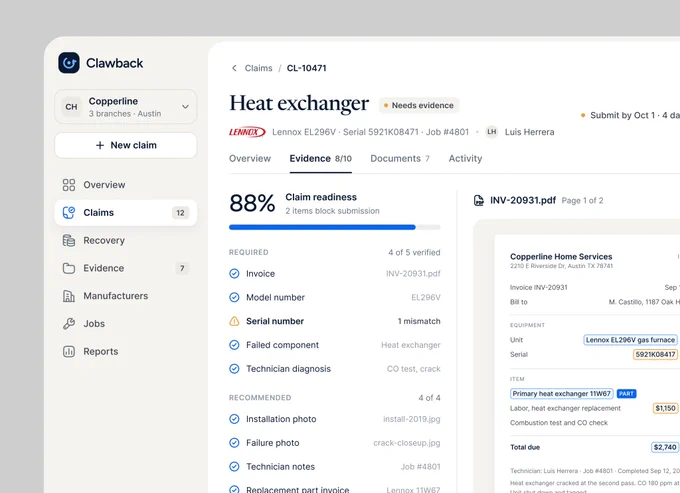
Task: Click the Submit by Oct 1 deadline notice
Action: click(x=630, y=115)
